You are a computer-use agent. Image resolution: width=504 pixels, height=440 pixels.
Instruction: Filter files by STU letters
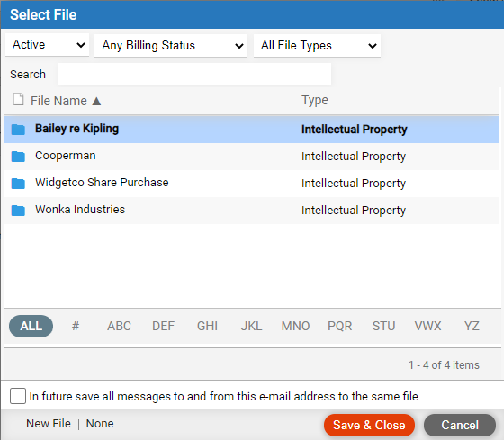coord(383,326)
